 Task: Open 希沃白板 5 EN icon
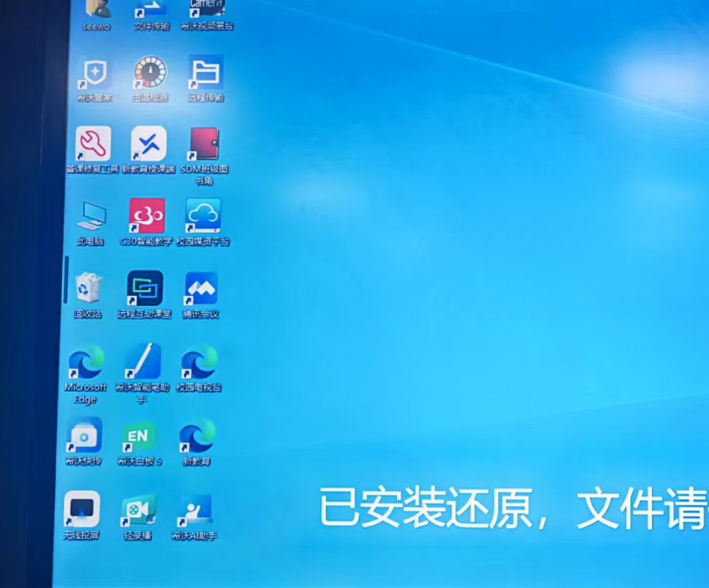click(140, 436)
